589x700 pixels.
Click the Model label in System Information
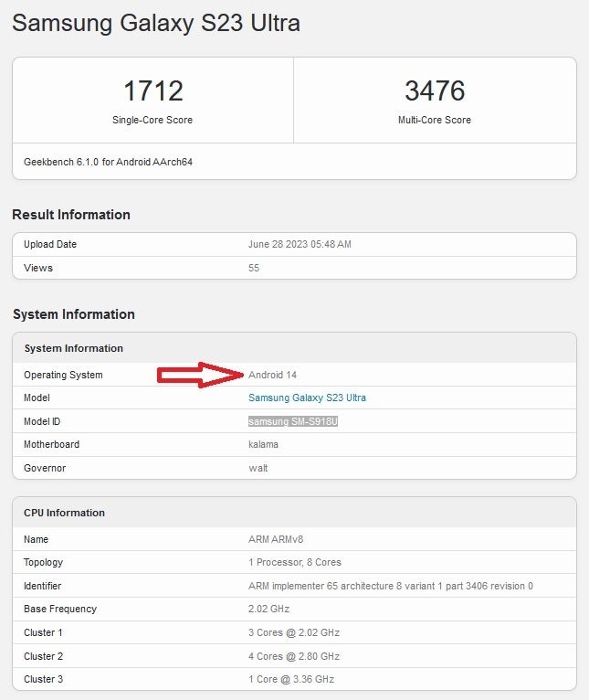[37, 398]
